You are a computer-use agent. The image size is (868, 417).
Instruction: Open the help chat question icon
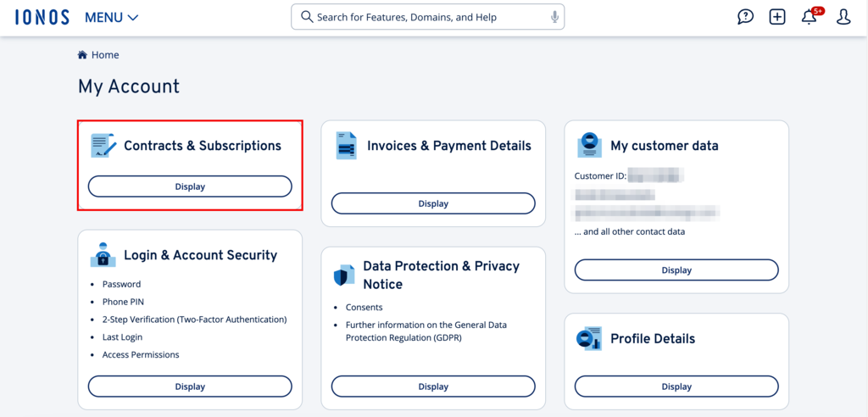point(745,17)
